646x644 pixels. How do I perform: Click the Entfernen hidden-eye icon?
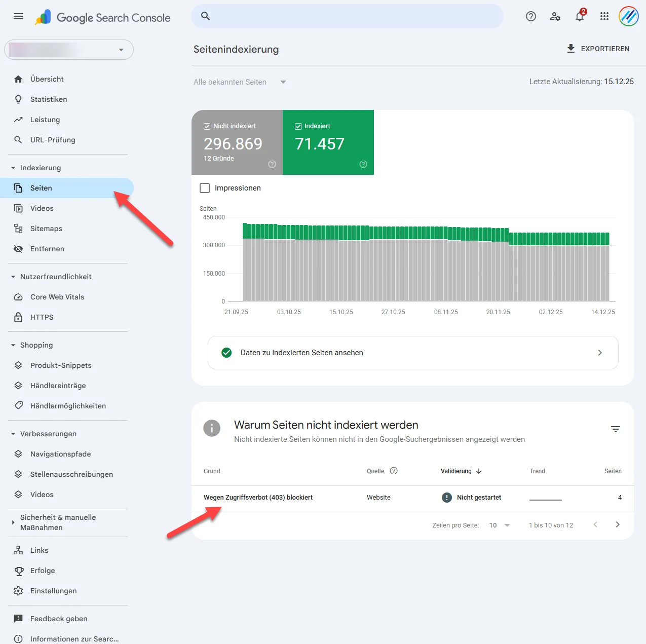[18, 249]
